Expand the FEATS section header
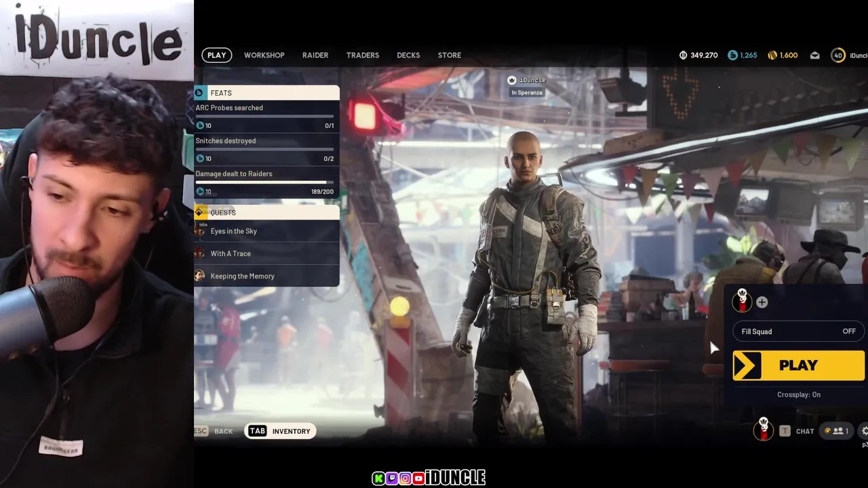The image size is (868, 488). click(x=267, y=93)
